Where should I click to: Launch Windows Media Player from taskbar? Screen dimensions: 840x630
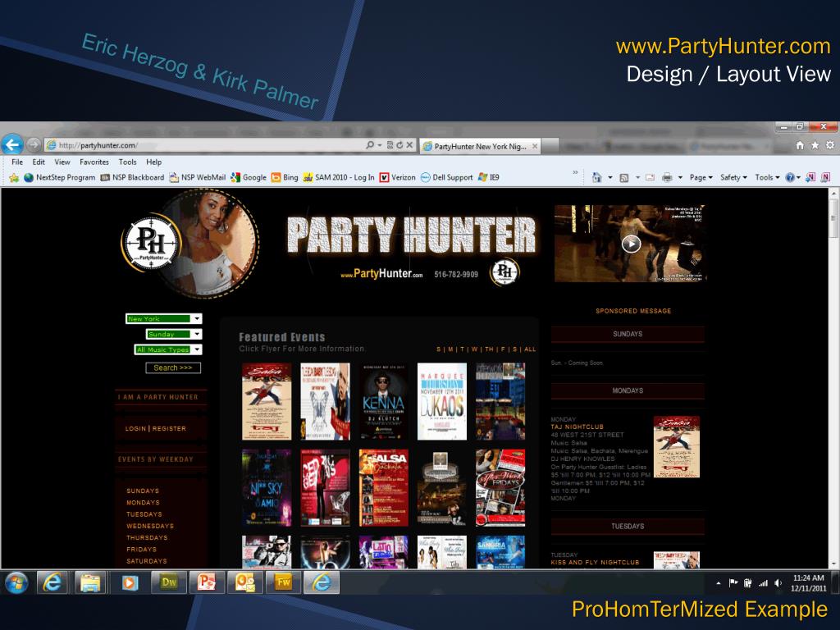coord(130,582)
